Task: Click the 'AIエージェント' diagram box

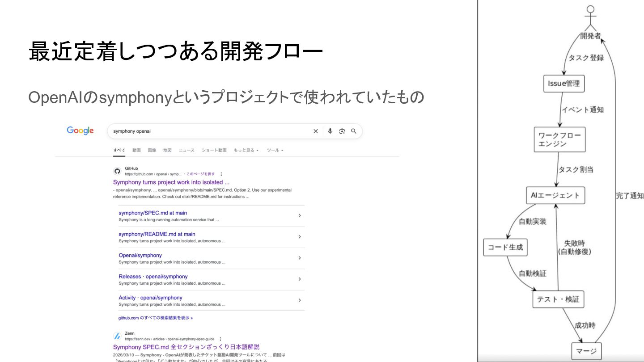Action: [555, 195]
